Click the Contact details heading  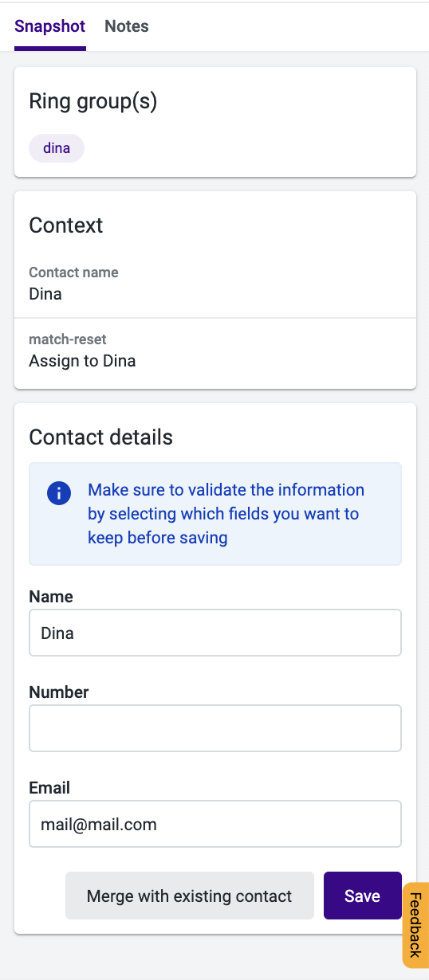[x=100, y=437]
